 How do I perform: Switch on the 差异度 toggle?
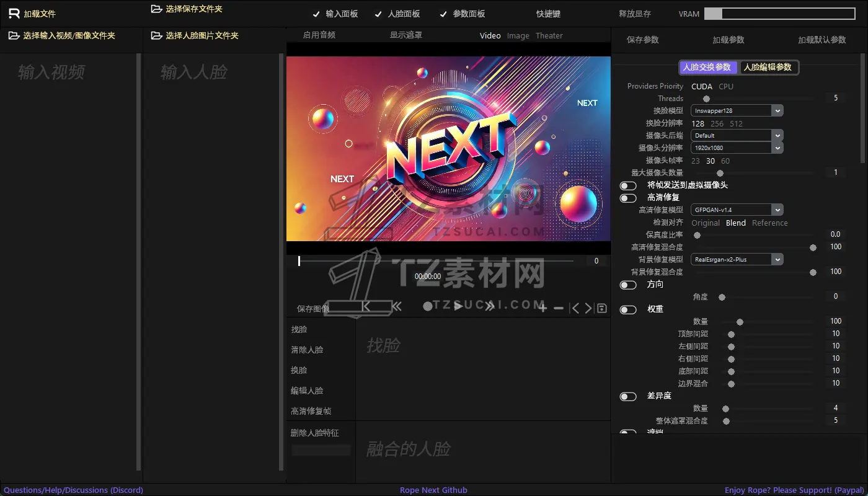click(x=628, y=396)
